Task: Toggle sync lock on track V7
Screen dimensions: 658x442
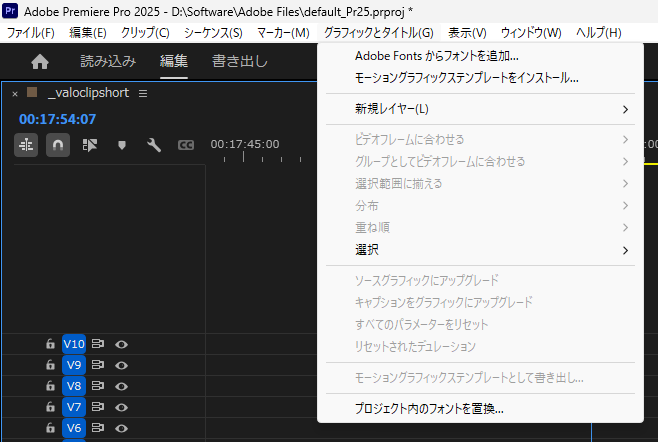Action: [x=98, y=407]
